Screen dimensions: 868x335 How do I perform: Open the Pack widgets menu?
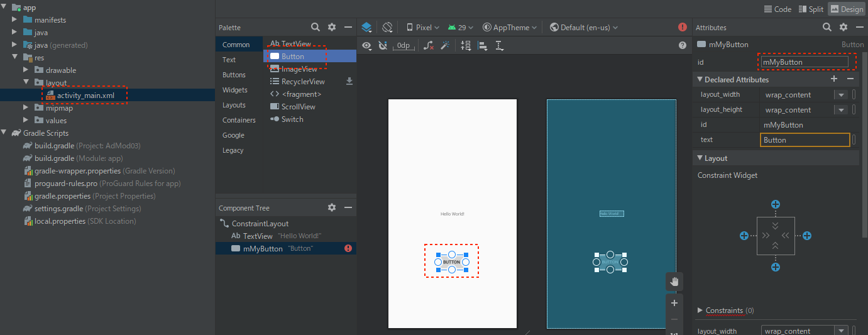tap(466, 45)
